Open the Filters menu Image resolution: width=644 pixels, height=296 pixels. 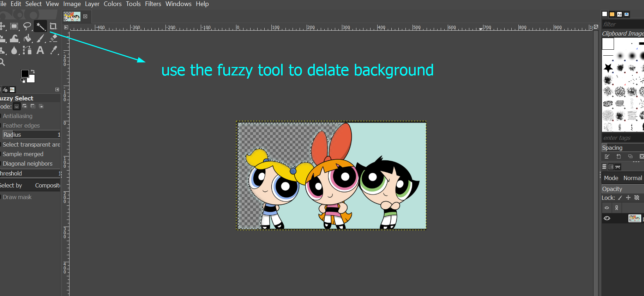(x=153, y=4)
